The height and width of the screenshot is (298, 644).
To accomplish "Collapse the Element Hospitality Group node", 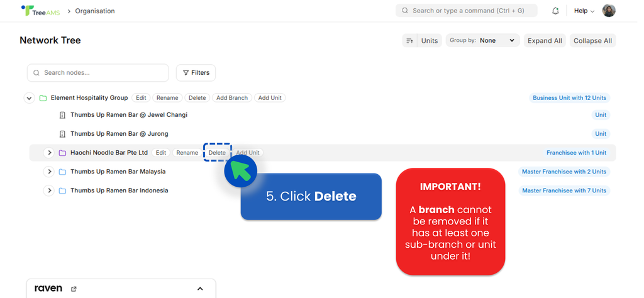I will pyautogui.click(x=29, y=98).
